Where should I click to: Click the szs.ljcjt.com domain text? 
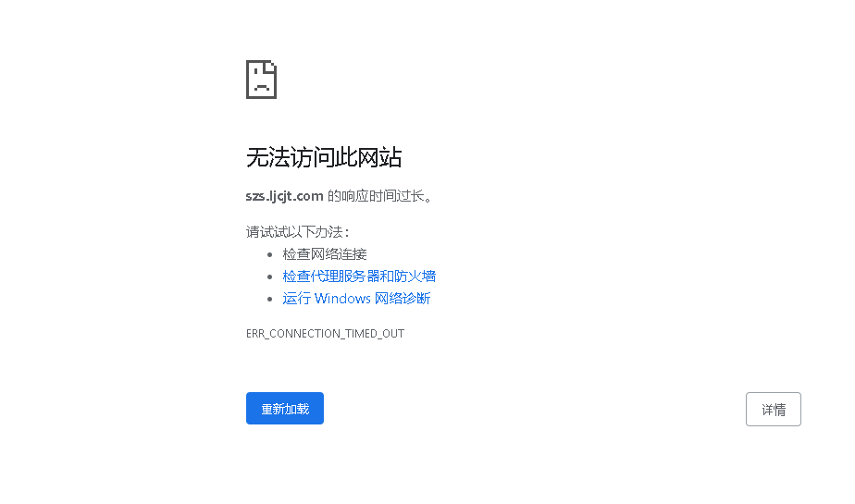point(285,196)
